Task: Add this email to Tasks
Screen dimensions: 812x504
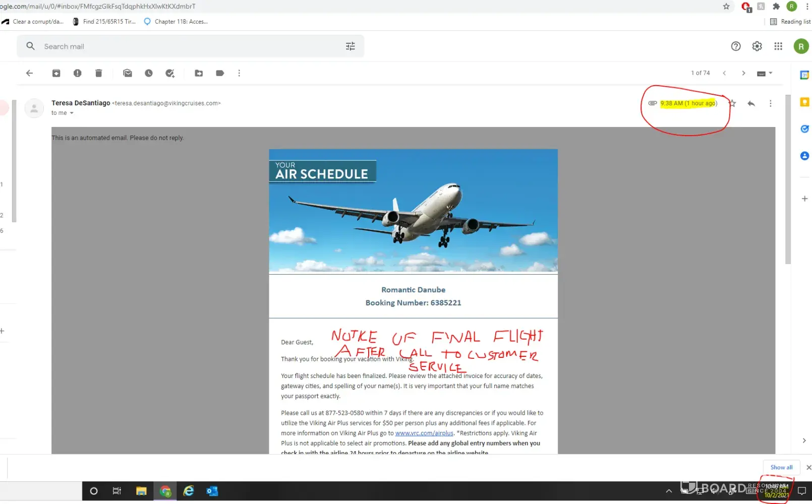Action: (x=170, y=73)
